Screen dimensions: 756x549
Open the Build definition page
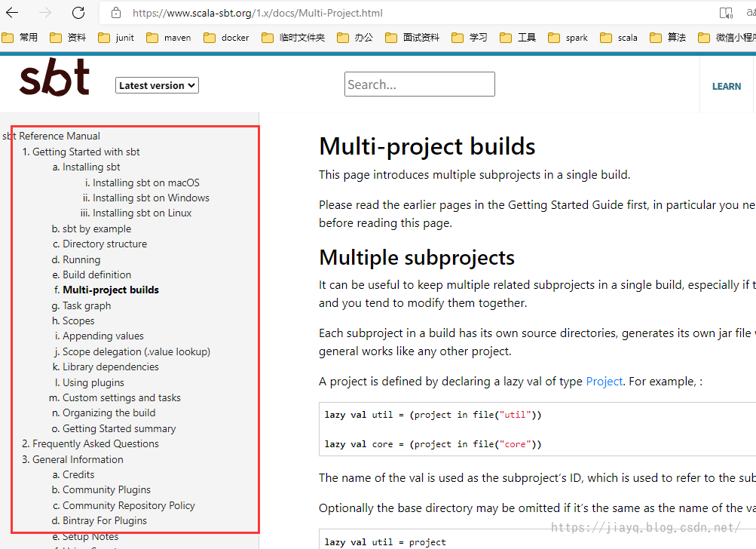(x=97, y=275)
